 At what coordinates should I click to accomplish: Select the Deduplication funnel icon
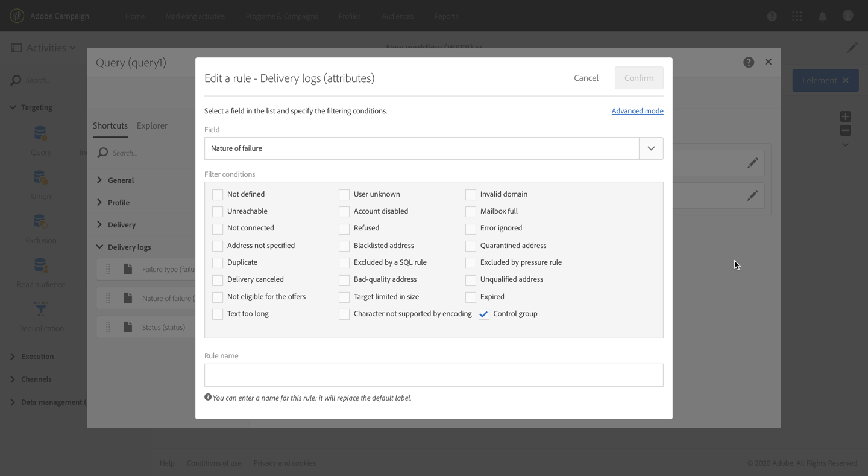pyautogui.click(x=40, y=309)
